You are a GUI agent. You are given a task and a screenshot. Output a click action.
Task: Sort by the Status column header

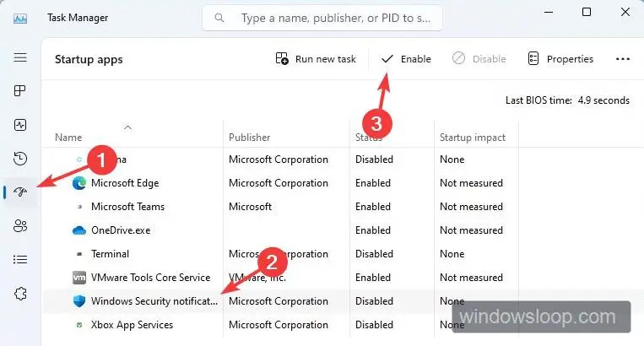pos(369,138)
